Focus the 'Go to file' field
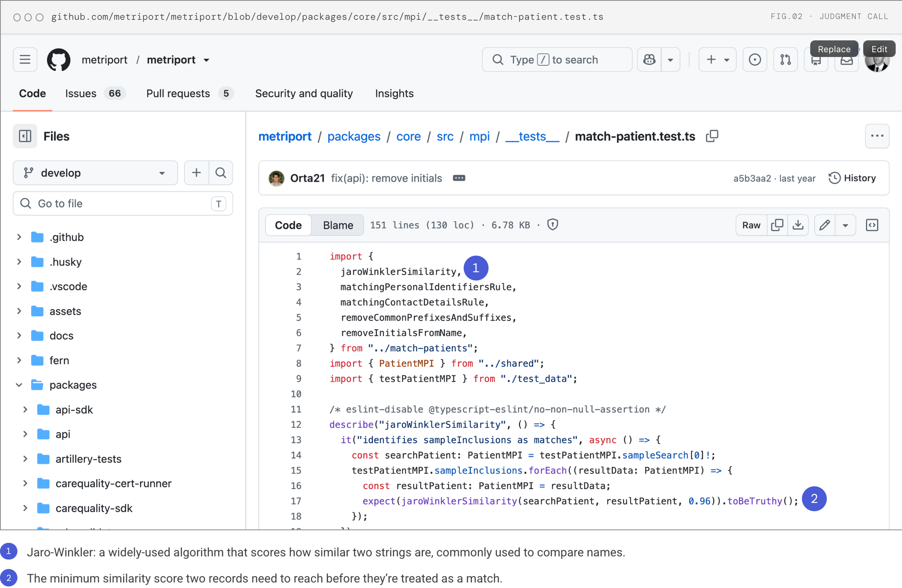Image resolution: width=902 pixels, height=588 pixels. 123,203
